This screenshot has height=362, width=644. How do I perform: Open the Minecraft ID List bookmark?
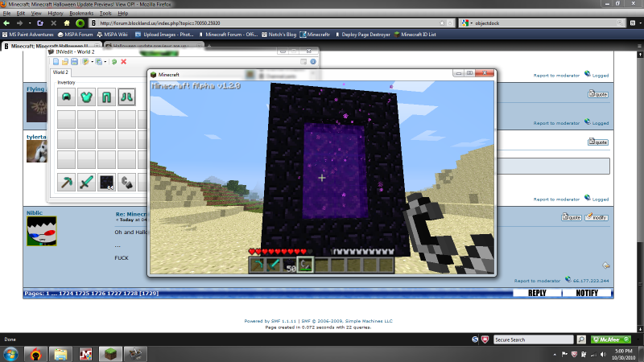(415, 35)
